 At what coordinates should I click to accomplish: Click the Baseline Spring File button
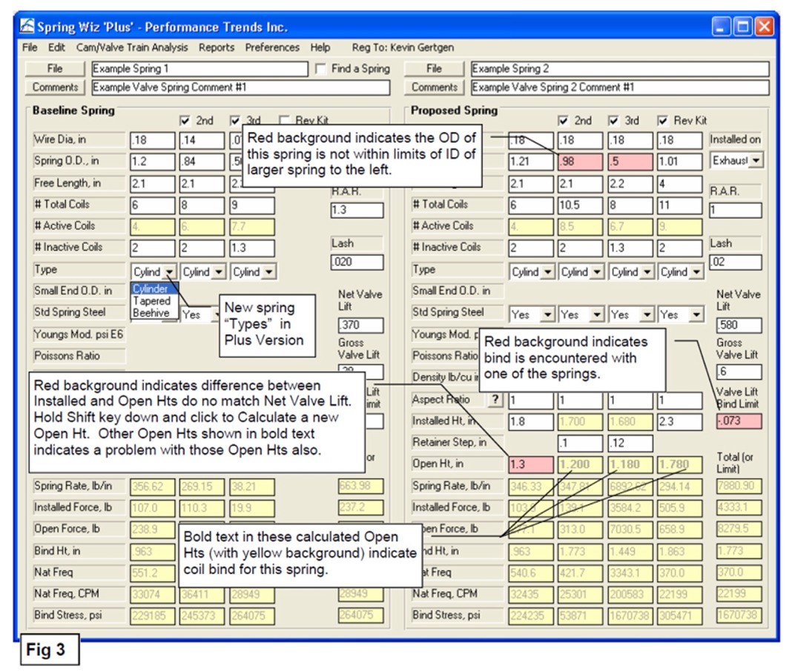56,69
